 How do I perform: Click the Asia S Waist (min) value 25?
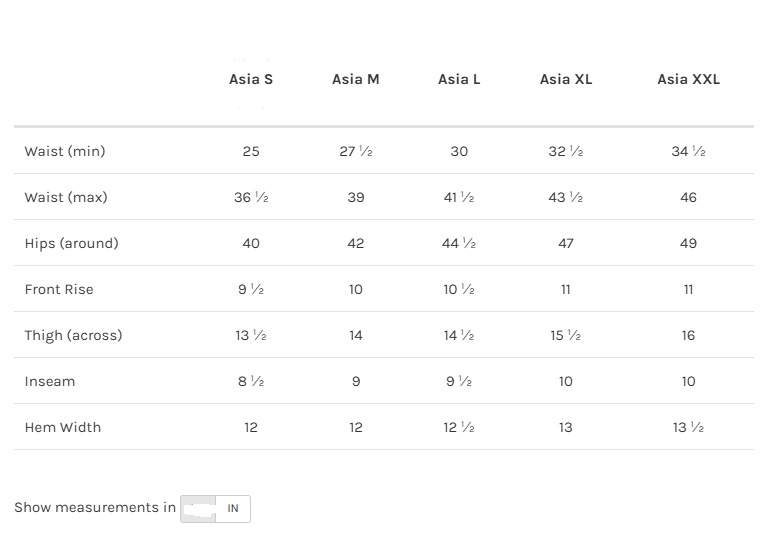tap(251, 151)
